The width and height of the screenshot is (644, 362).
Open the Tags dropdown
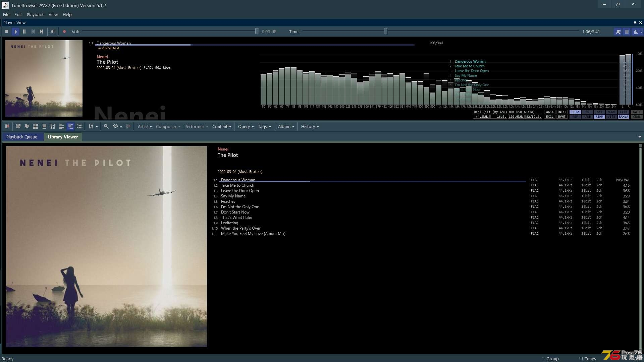(264, 126)
